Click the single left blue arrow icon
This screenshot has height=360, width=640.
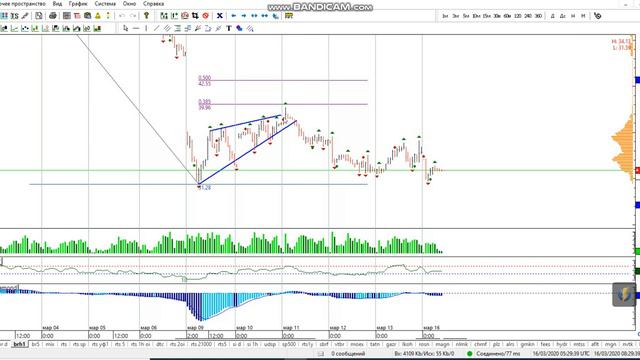233,16
